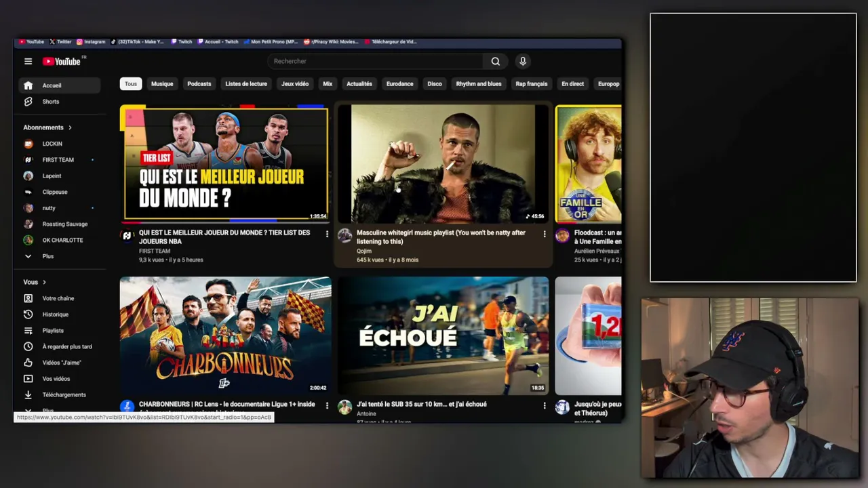Open the three-dot menu for the NBA tier list video
Viewport: 868px width, 488px height.
tap(327, 234)
